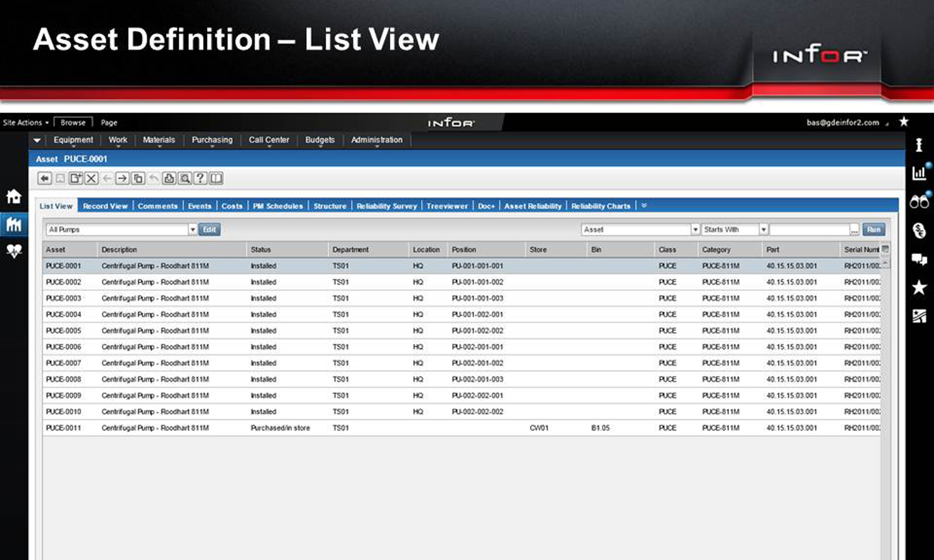Select the Page ribbon tab
The width and height of the screenshot is (934, 560).
109,122
